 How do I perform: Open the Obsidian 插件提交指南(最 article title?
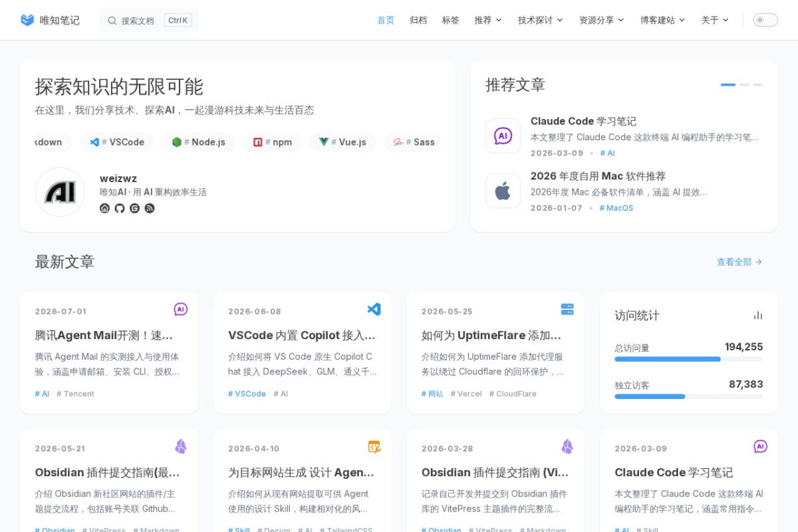click(108, 472)
